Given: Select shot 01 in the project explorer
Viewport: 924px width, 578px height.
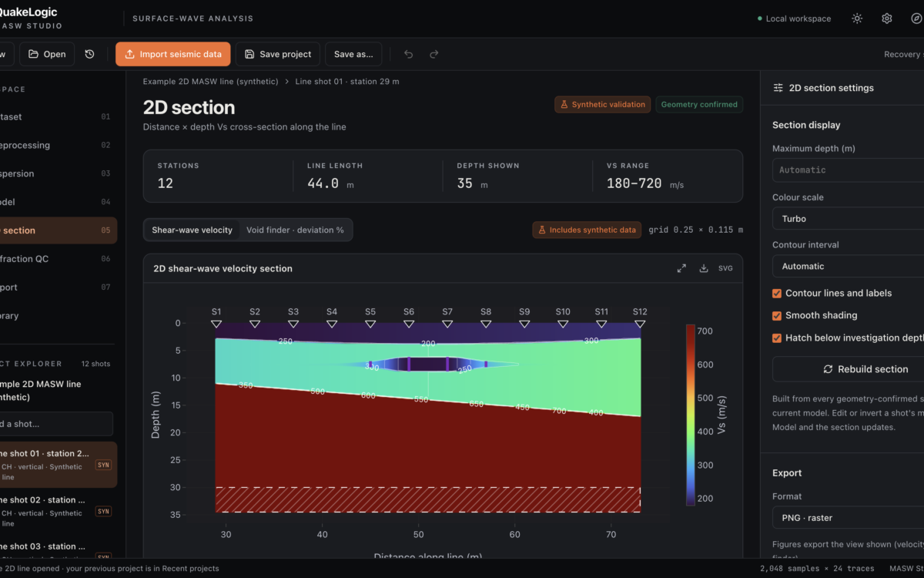Looking at the screenshot, I should pos(59,465).
